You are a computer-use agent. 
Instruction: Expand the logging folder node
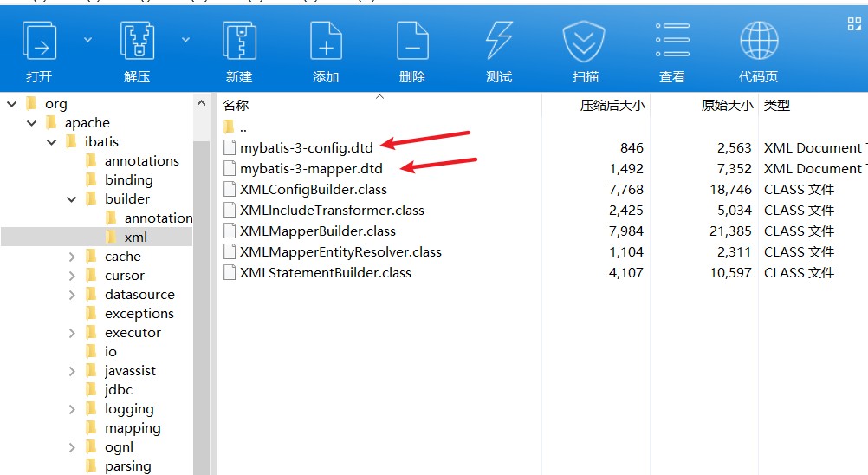pos(71,409)
